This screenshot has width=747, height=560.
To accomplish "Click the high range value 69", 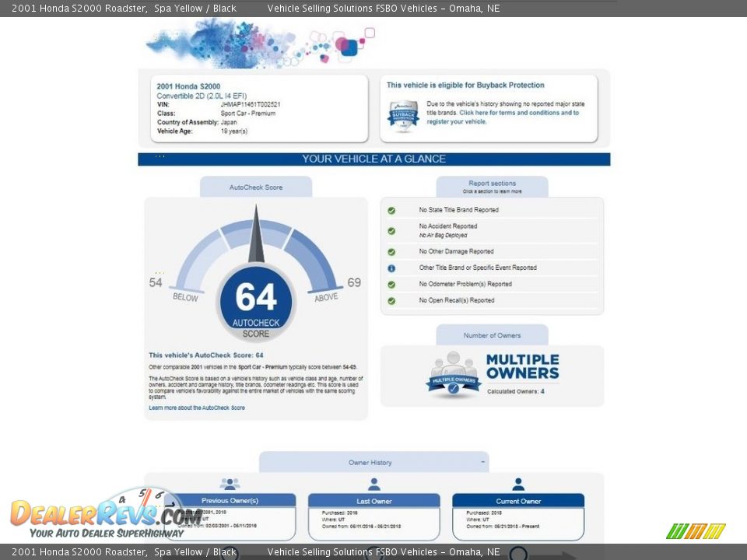I will point(354,283).
